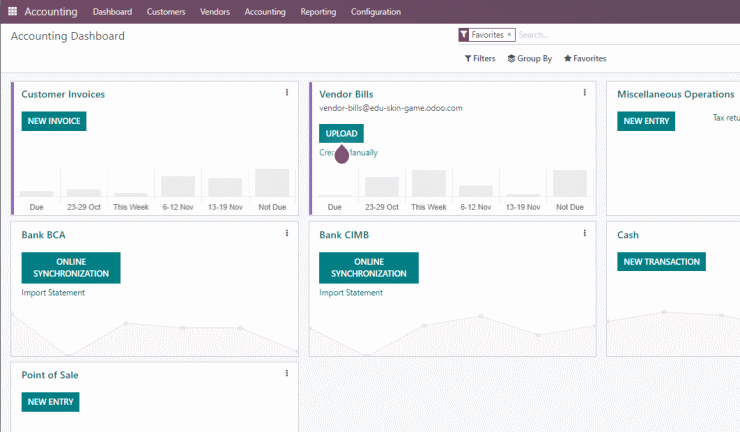
Task: Click the funnel icon in search facet
Action: 464,35
